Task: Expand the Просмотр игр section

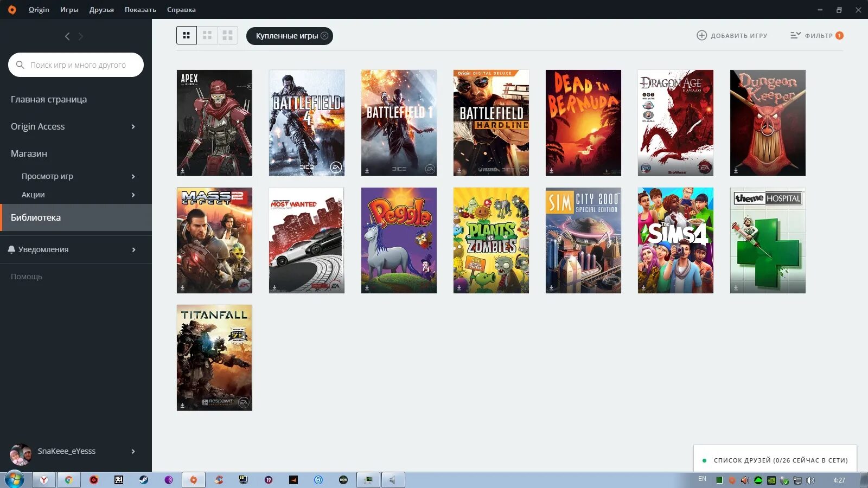Action: coord(133,176)
